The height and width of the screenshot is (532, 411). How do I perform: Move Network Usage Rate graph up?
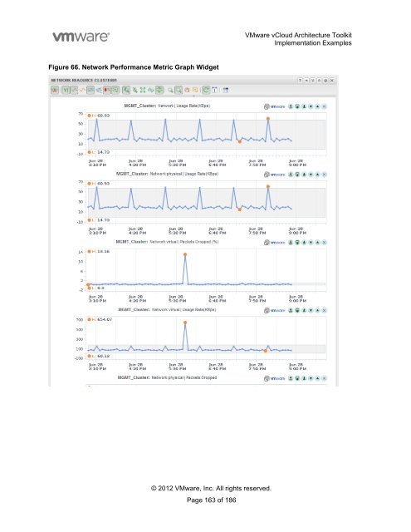(317, 106)
